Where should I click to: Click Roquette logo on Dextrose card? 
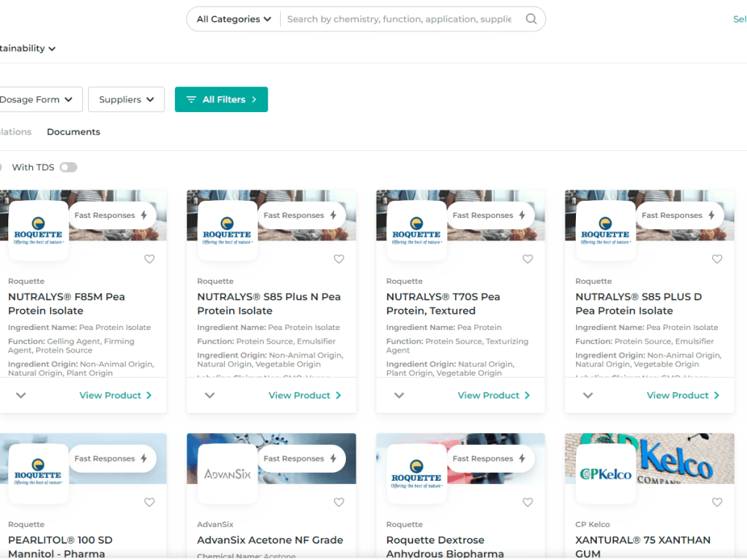[417, 474]
